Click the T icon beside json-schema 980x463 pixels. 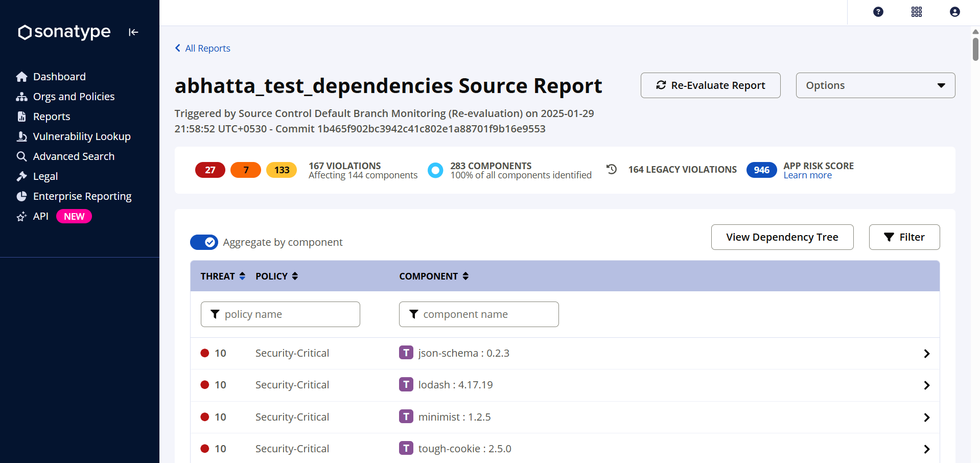coord(406,353)
